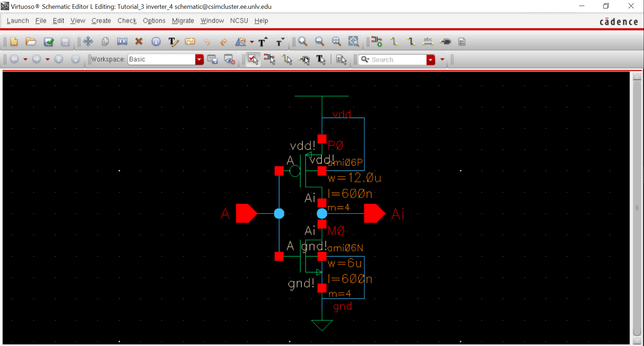The image size is (644, 346).
Task: Open the Edit Object Properties info icon
Action: pos(156,42)
